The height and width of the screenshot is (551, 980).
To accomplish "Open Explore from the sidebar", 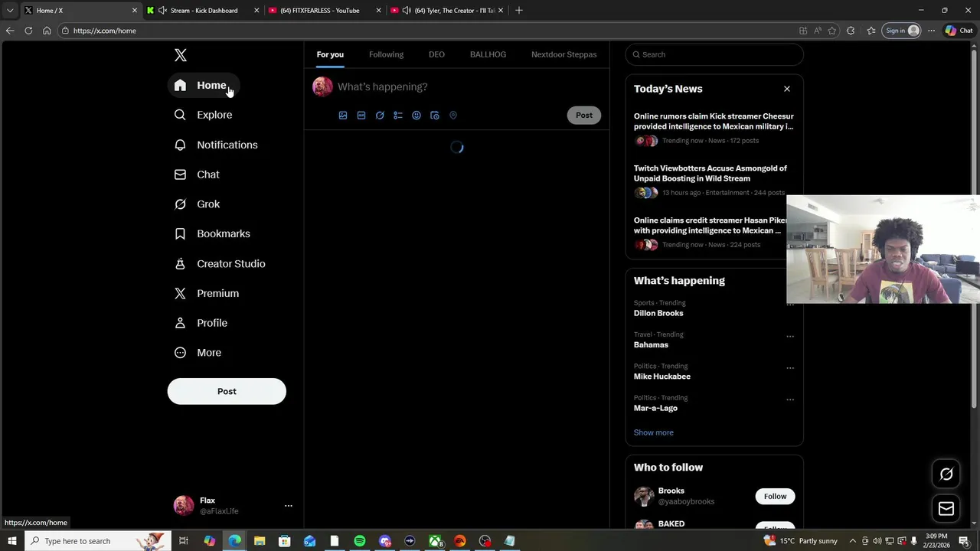I will pos(204,115).
